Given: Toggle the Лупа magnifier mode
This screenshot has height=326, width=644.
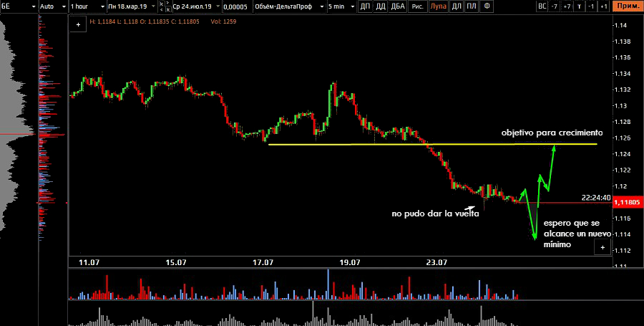Looking at the screenshot, I should [437, 6].
